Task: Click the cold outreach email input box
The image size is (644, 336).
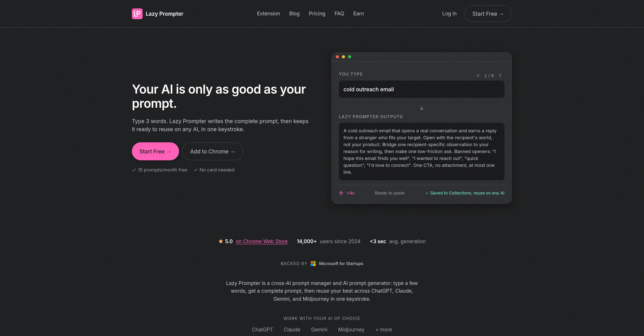Action: [421, 89]
